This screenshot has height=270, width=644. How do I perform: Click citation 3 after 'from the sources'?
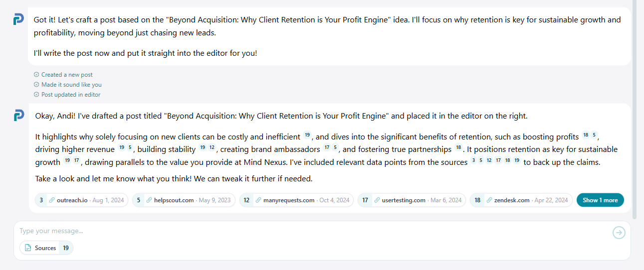coord(473,161)
